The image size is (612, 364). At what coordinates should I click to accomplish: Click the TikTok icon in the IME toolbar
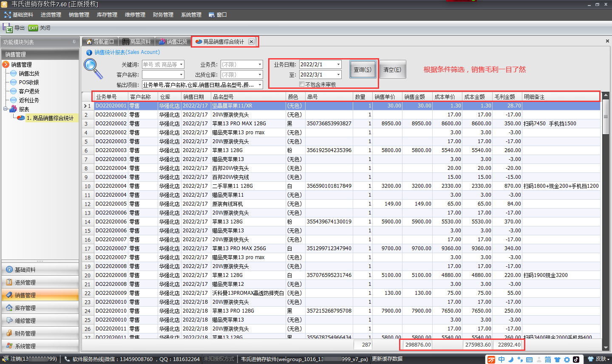coord(576,359)
